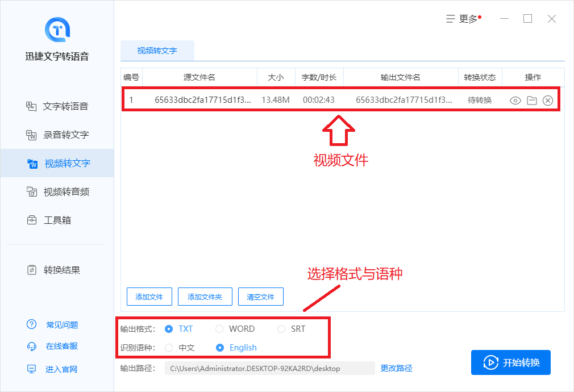
Task: Click the 大小 column header
Action: pos(276,77)
